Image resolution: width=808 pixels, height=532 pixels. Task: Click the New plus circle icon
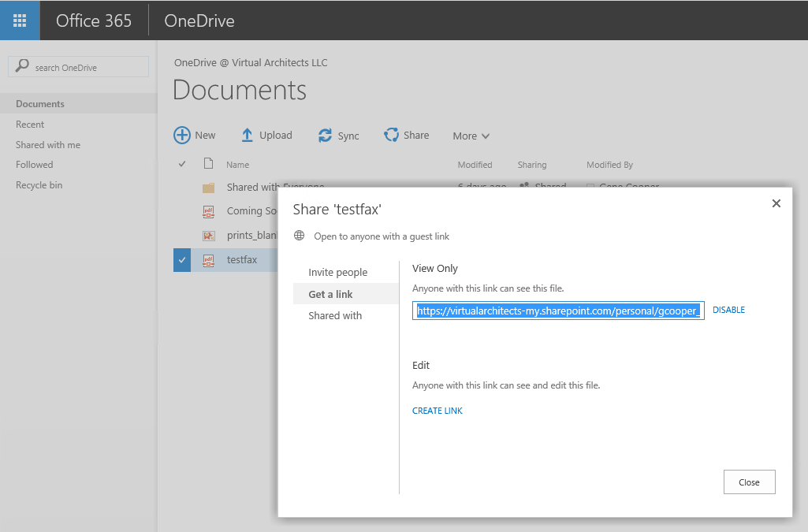point(182,136)
